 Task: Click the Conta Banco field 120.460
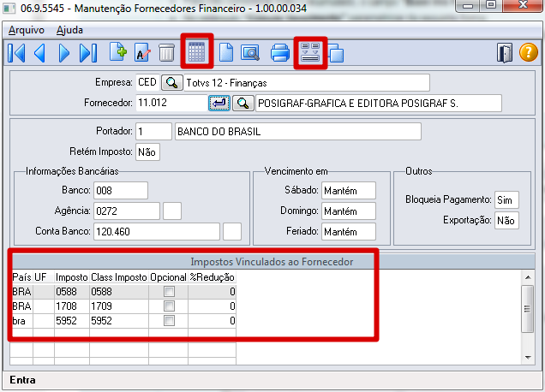[x=157, y=232]
